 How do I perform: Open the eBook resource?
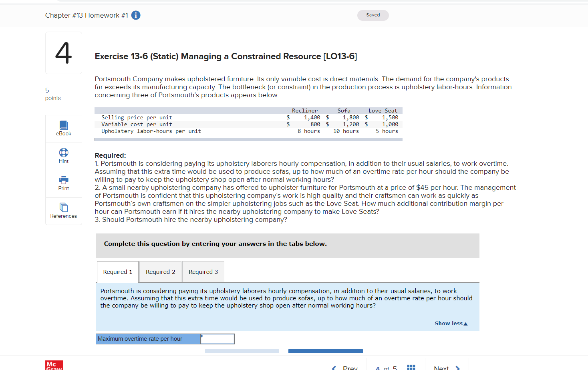click(64, 129)
